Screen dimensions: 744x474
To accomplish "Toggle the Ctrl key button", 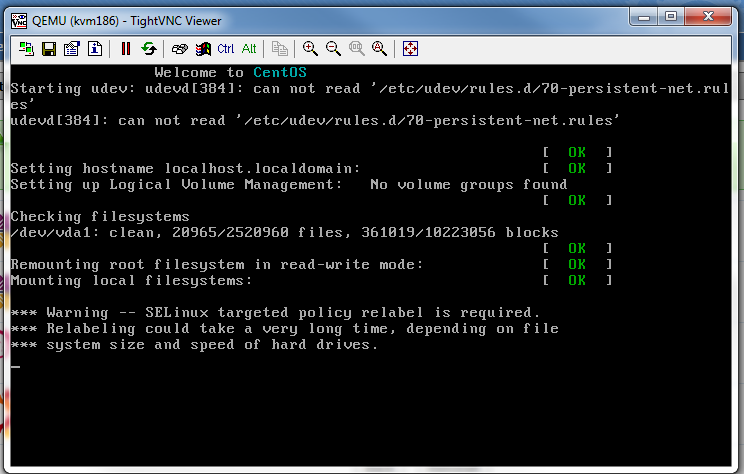I will pyautogui.click(x=226, y=48).
